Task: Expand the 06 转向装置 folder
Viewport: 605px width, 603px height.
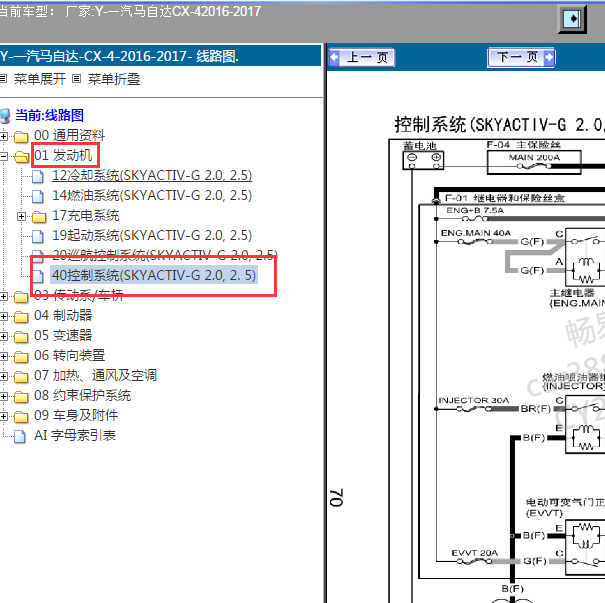Action: point(3,356)
